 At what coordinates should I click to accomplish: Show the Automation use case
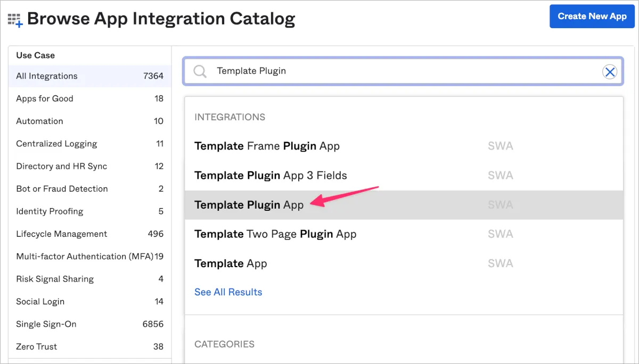click(x=39, y=121)
